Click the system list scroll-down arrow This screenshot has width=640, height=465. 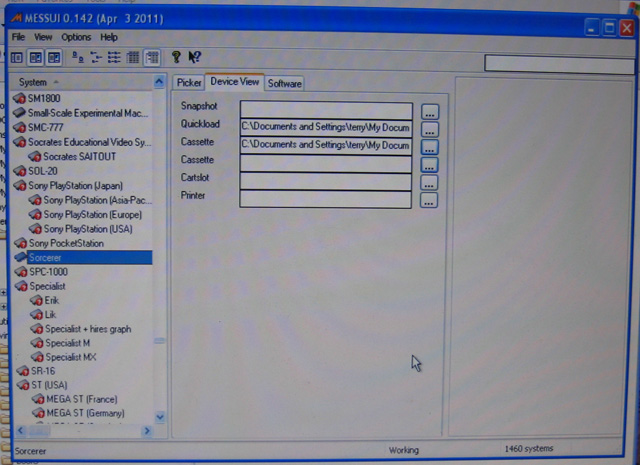[x=160, y=417]
